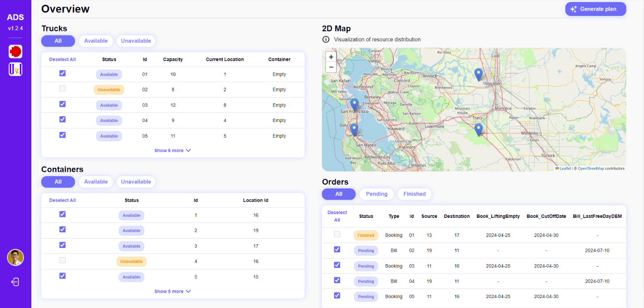Click the red logo icon in sidebar
644x308 pixels.
[15, 51]
